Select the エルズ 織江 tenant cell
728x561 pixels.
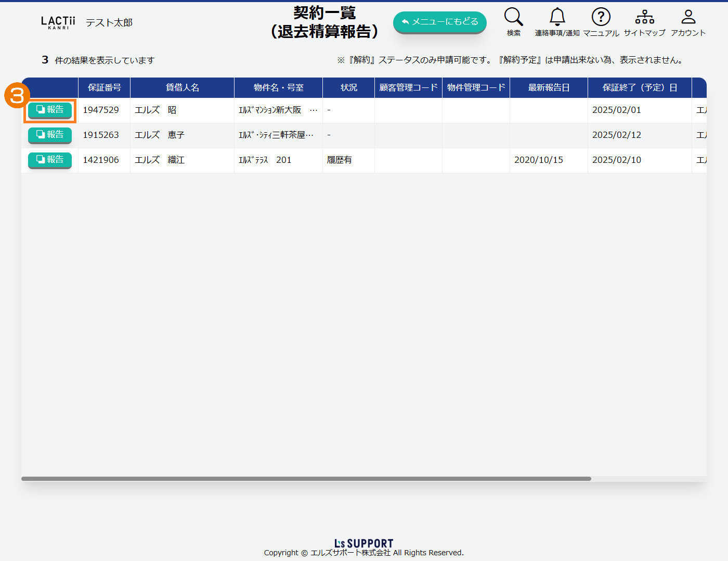(x=160, y=160)
